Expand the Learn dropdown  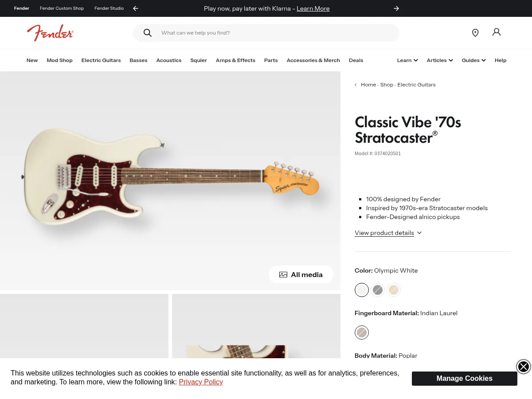(407, 60)
